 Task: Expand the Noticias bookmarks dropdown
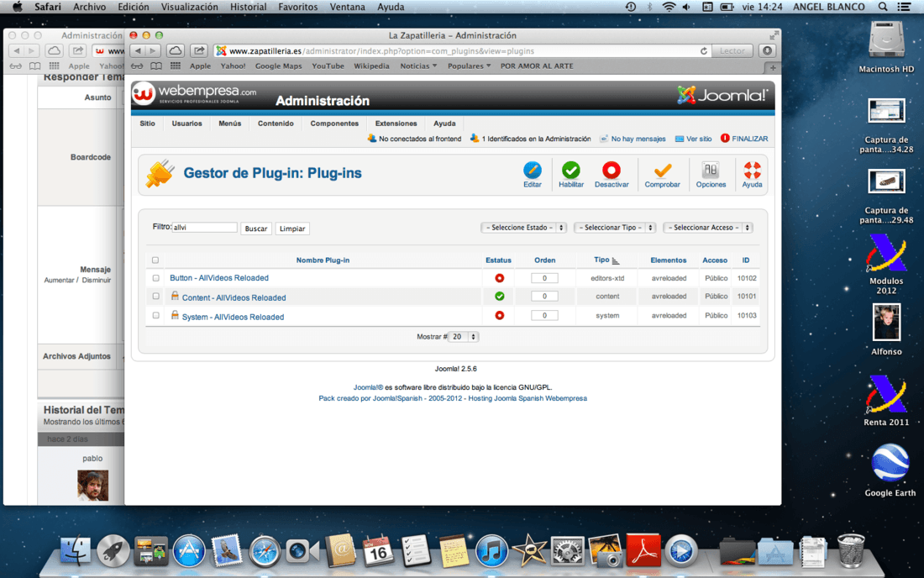[x=418, y=66]
